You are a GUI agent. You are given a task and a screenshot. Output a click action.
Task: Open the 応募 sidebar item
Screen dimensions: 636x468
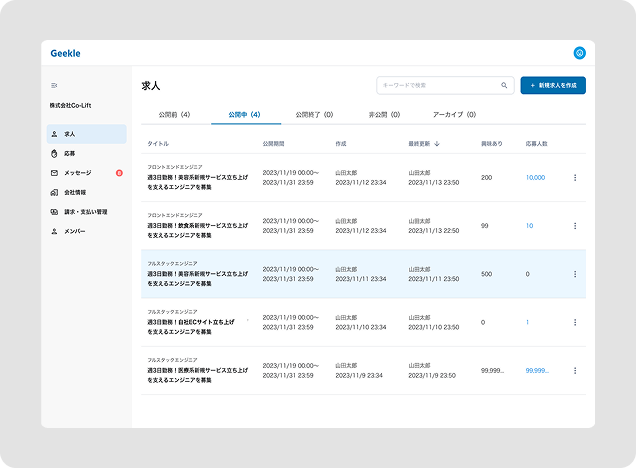[86, 153]
